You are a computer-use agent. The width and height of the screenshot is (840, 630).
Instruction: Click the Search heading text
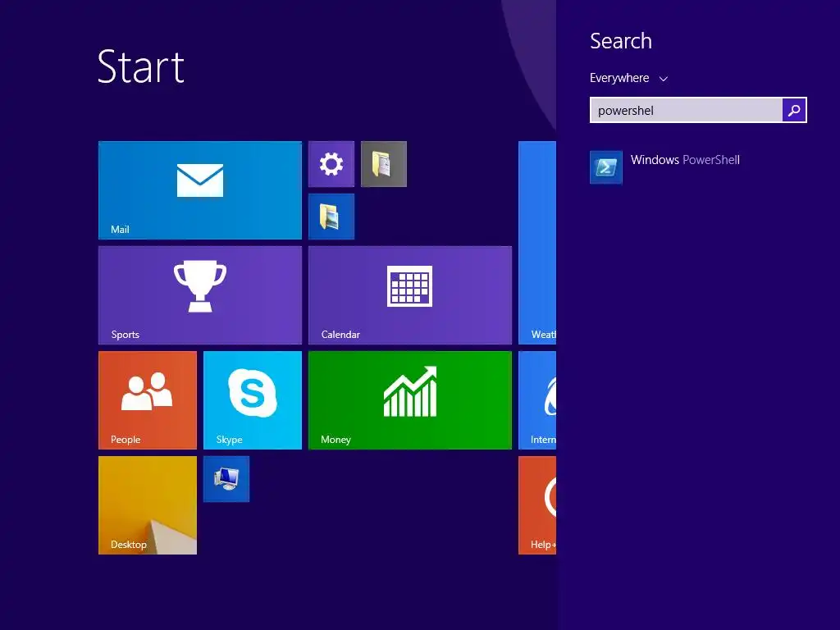click(621, 41)
